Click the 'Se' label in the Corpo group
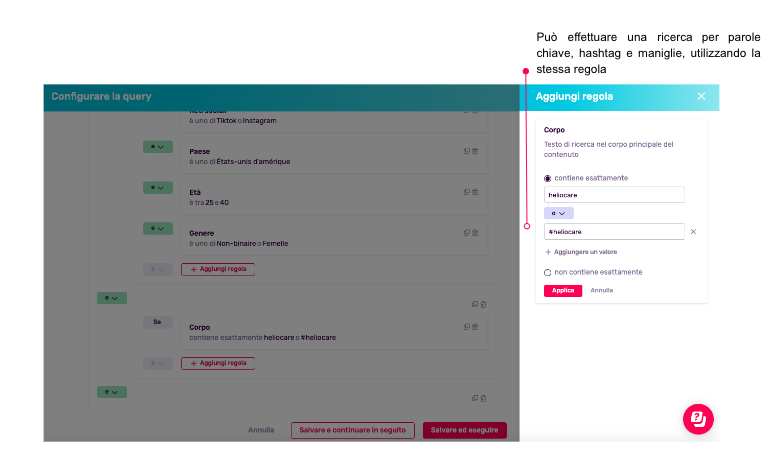 point(158,322)
